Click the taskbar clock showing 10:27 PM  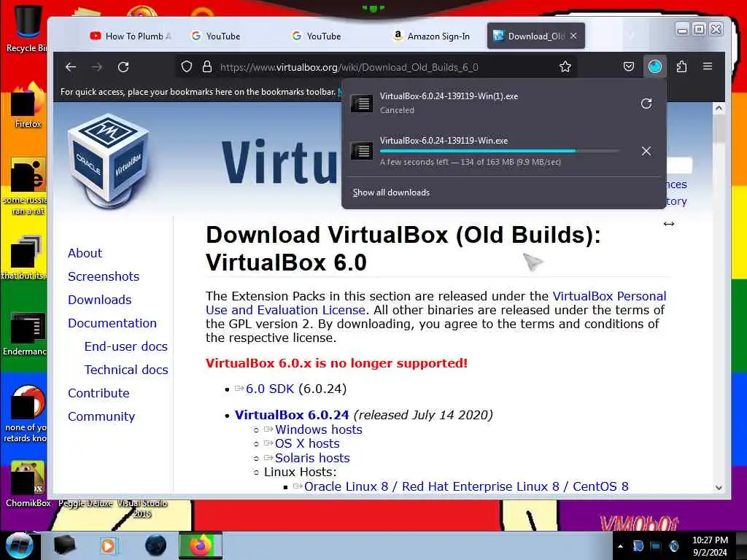[x=710, y=546]
